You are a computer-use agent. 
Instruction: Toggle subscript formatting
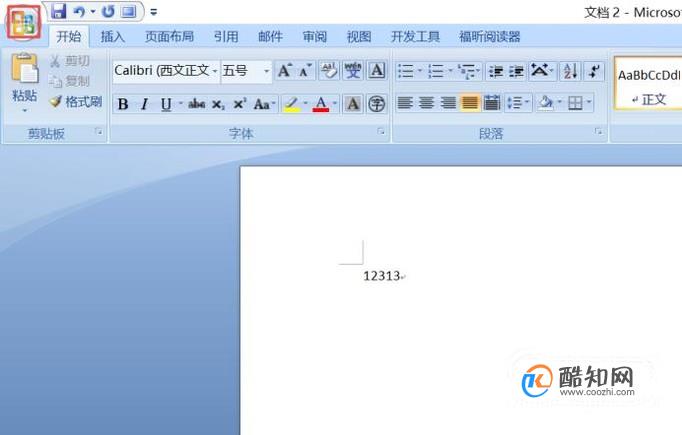218,104
